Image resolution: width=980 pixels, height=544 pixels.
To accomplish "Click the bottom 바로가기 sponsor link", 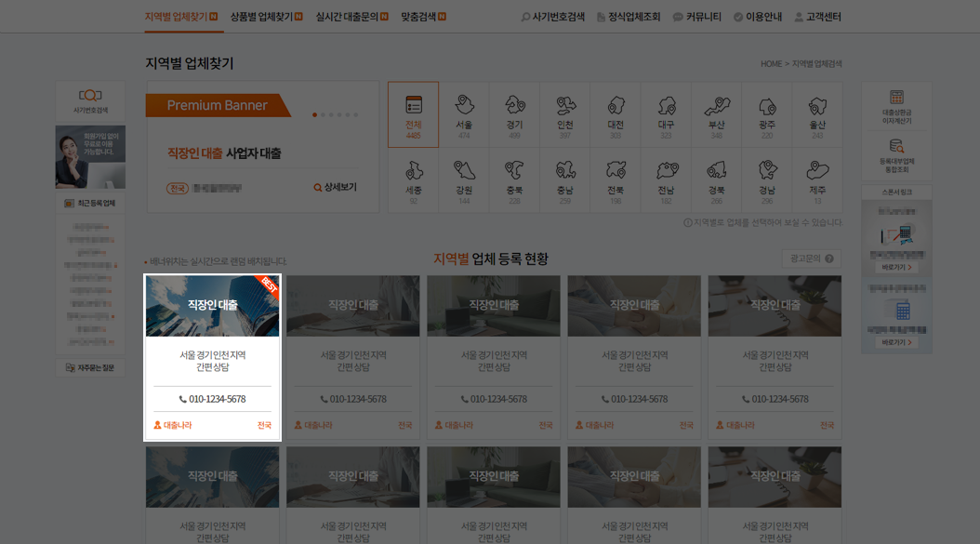I will click(x=894, y=342).
